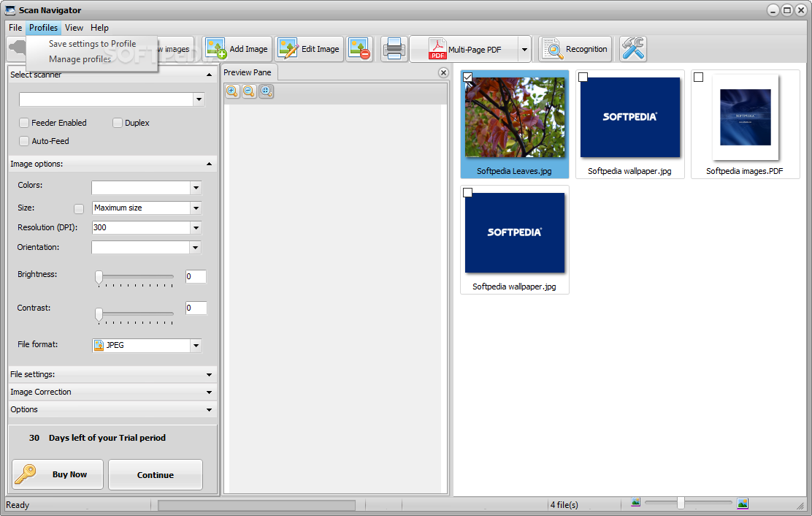The height and width of the screenshot is (516, 812).
Task: Uncheck the Softpedia Leaves.jpg checkbox
Action: point(467,77)
